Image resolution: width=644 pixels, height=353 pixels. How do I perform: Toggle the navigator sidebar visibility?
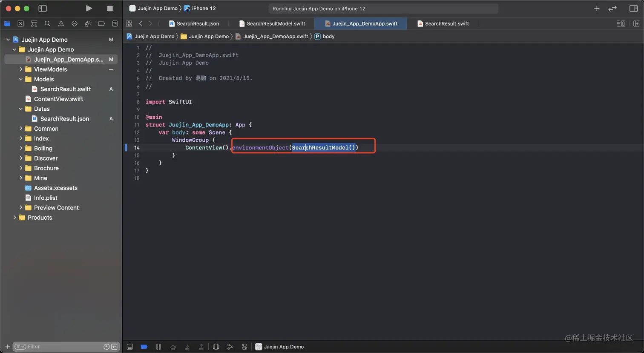pyautogui.click(x=43, y=9)
